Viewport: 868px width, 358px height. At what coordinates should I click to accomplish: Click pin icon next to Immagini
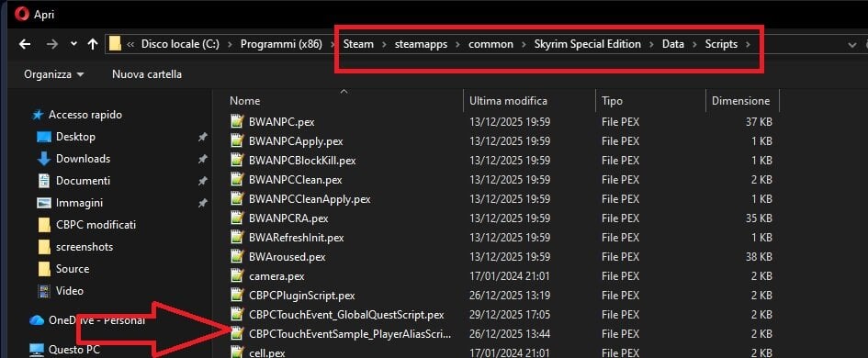point(203,204)
